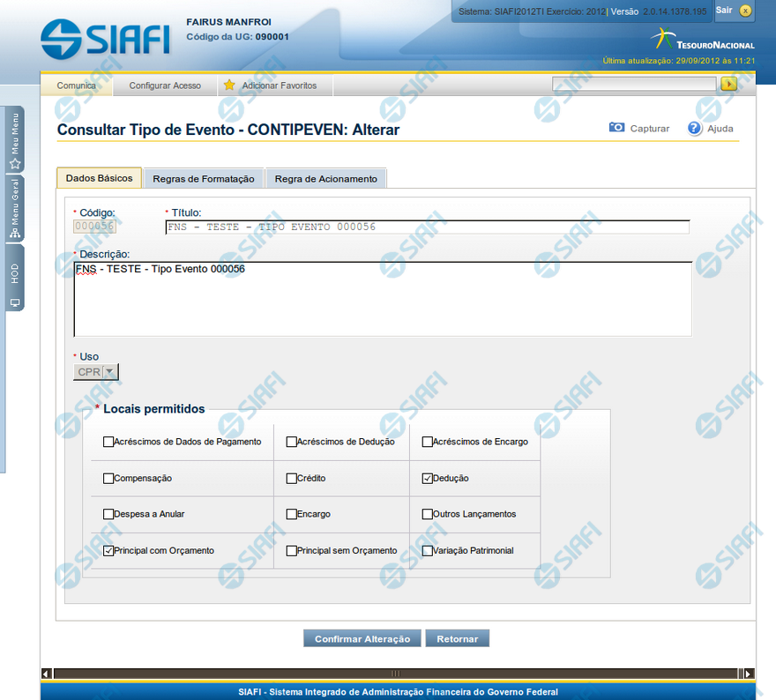Check the Compensação checkbox
The width and height of the screenshot is (776, 700).
pyautogui.click(x=108, y=479)
